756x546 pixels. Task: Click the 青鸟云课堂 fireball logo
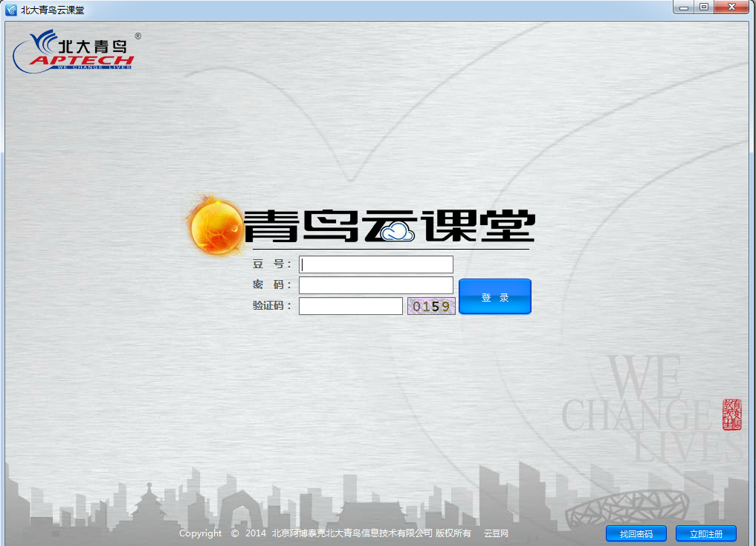[x=215, y=226]
